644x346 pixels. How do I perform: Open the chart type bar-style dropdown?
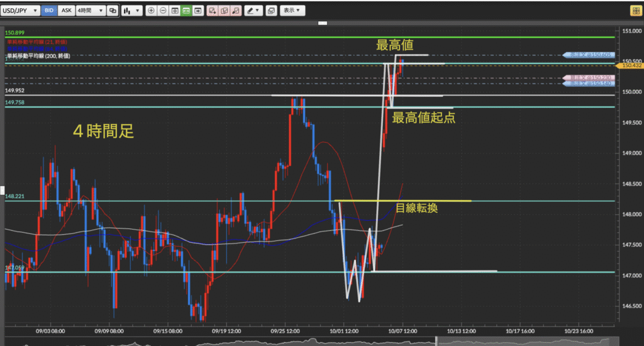(x=131, y=11)
